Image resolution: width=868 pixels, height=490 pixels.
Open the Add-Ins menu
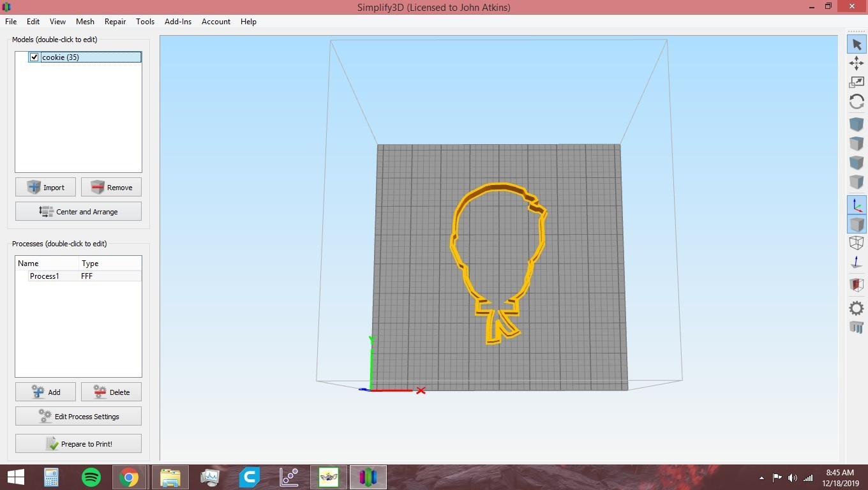tap(178, 21)
